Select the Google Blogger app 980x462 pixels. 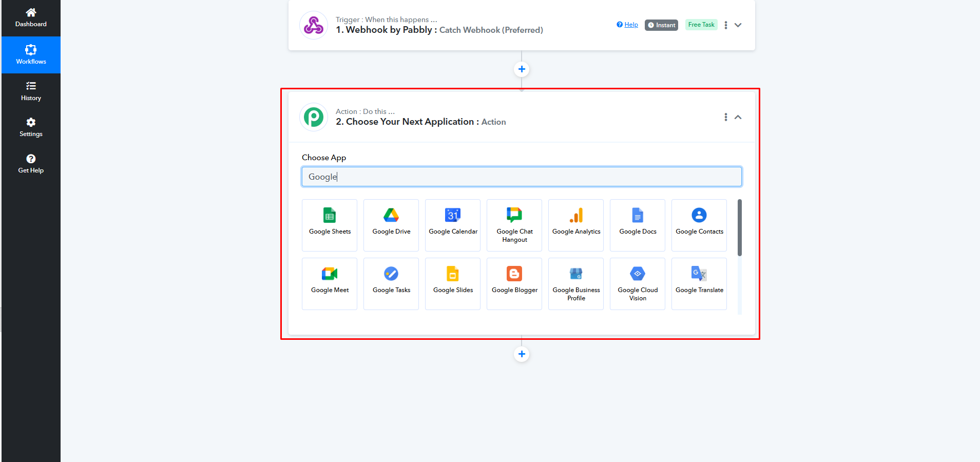click(514, 284)
